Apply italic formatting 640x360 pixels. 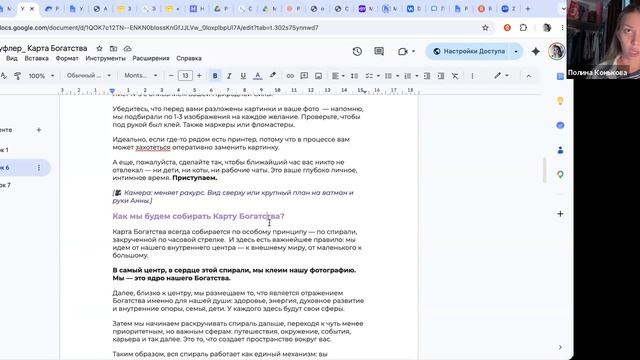pos(229,76)
